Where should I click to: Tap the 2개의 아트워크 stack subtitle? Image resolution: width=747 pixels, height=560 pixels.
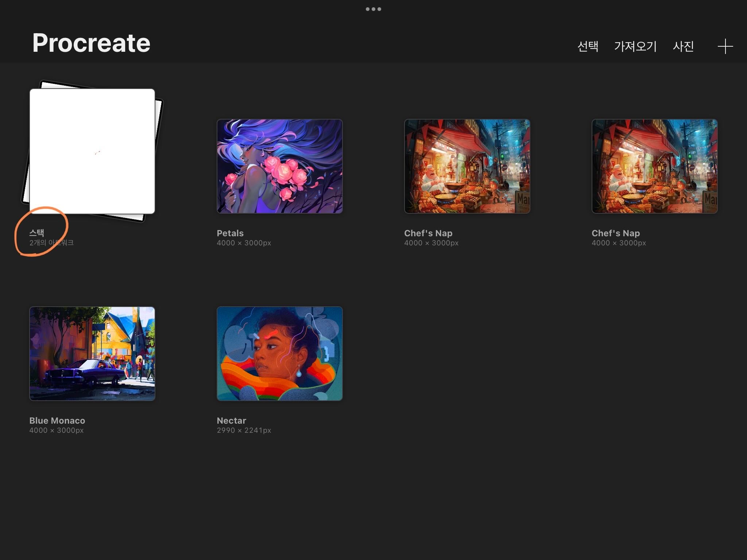51,243
